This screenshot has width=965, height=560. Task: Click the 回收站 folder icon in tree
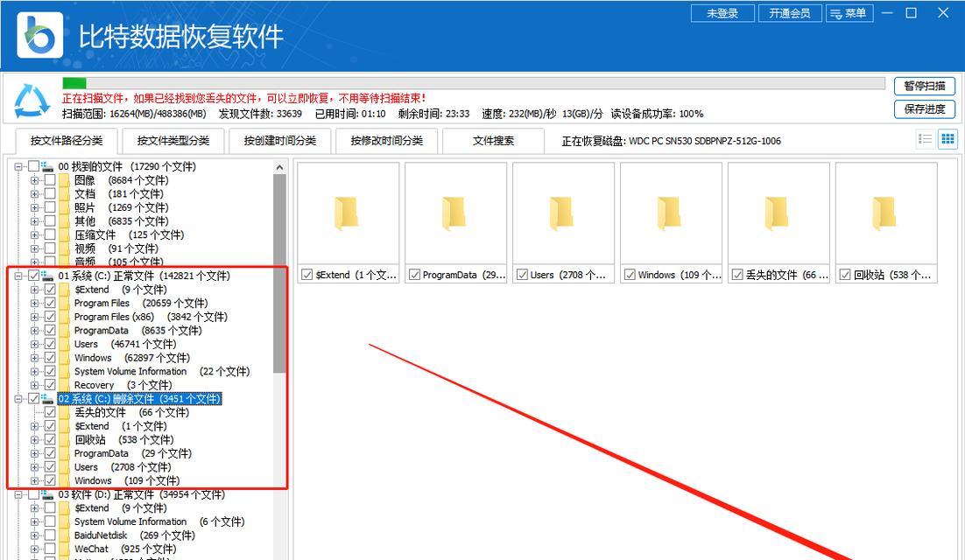pos(65,439)
